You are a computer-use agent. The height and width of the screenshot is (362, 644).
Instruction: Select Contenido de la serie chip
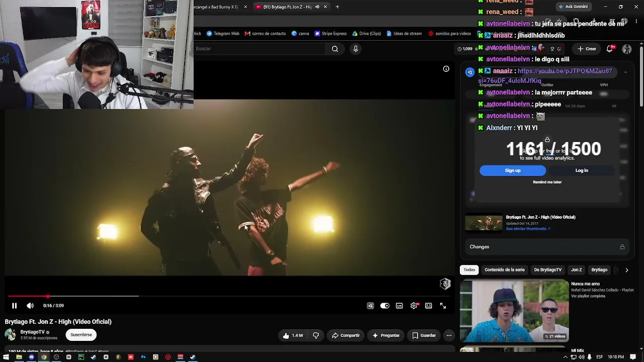(505, 270)
